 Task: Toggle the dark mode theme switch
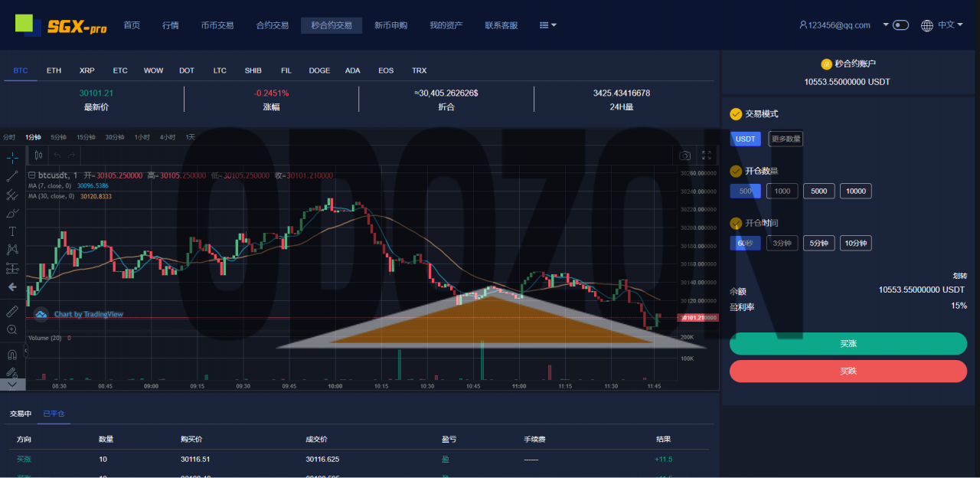tap(901, 25)
